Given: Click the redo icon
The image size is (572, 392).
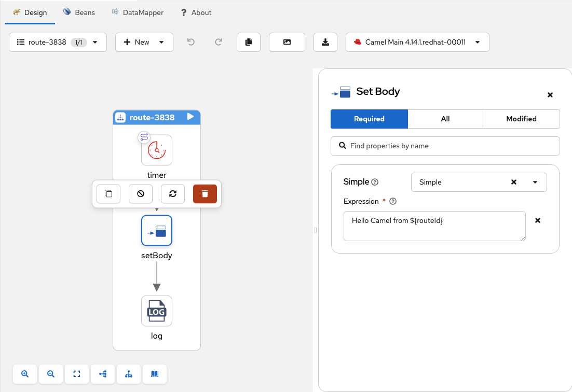Looking at the screenshot, I should 219,43.
